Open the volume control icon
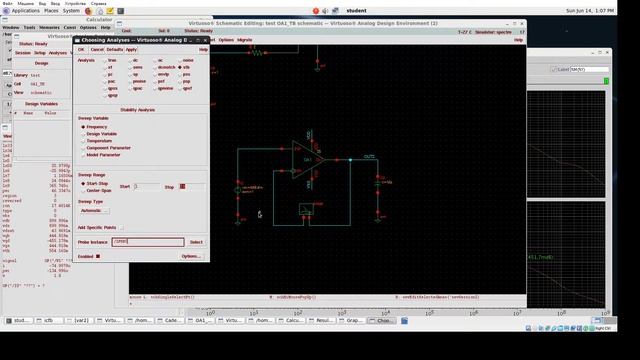This screenshot has width=640, height=360. 325,11
